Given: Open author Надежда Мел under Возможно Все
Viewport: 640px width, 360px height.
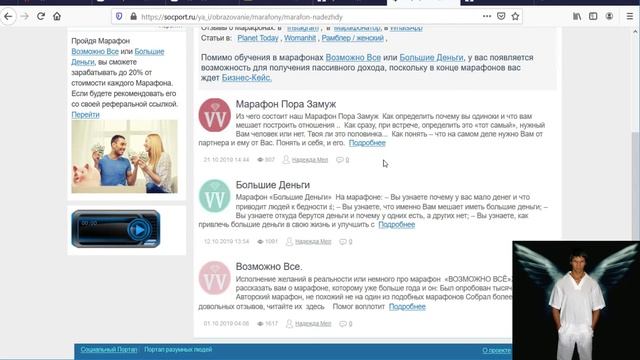Looking at the screenshot, I should click(313, 324).
